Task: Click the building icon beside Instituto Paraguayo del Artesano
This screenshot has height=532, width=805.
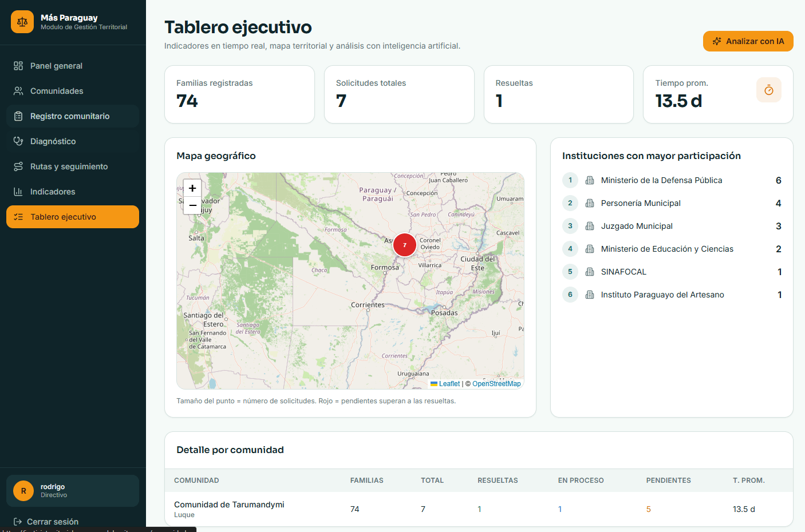Action: tap(590, 295)
